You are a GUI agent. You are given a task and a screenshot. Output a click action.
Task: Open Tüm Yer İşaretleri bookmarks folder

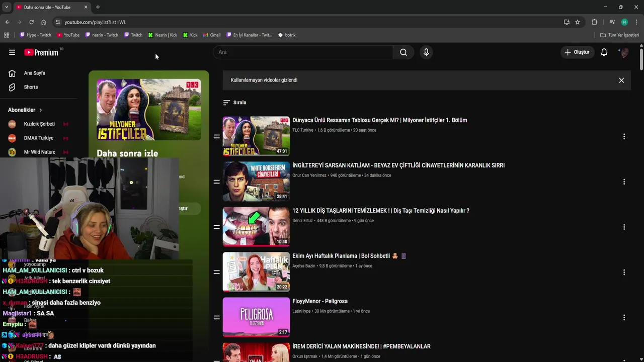(x=620, y=35)
